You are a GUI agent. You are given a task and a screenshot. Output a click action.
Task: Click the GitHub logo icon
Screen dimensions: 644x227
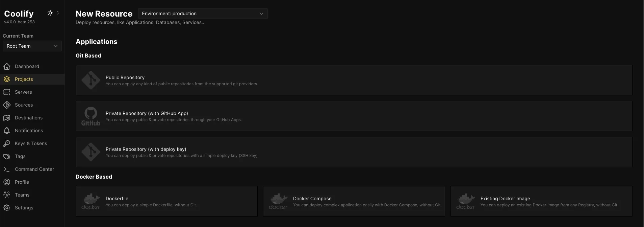pos(91,116)
